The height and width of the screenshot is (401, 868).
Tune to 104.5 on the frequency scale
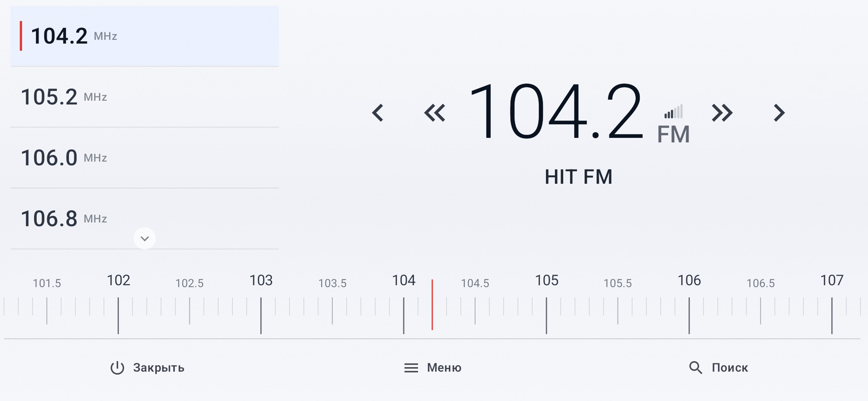click(x=475, y=283)
